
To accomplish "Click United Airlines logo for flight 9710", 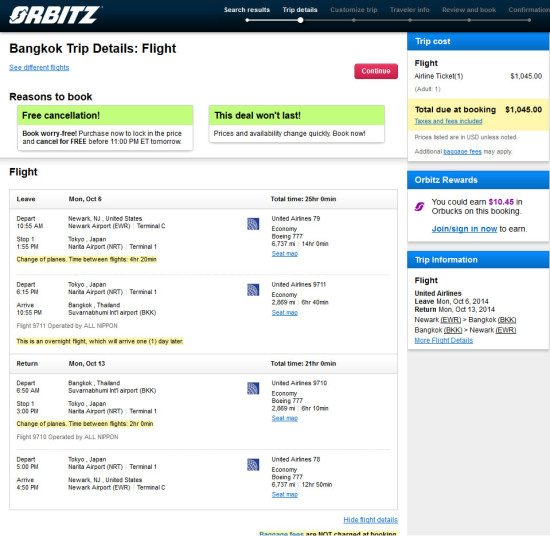I will (253, 388).
